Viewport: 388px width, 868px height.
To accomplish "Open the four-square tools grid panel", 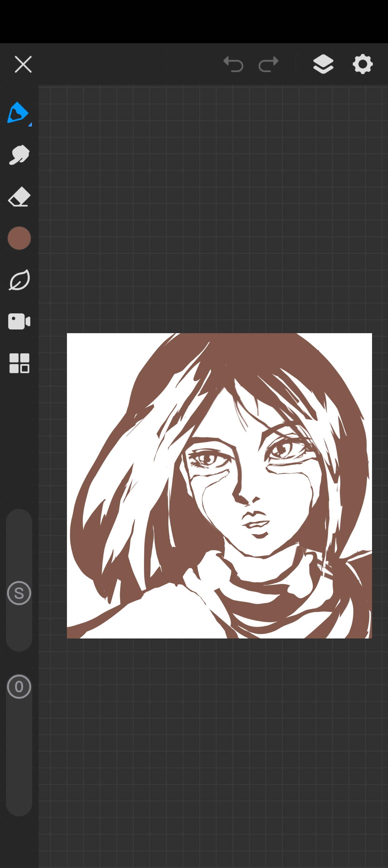I will tap(19, 363).
